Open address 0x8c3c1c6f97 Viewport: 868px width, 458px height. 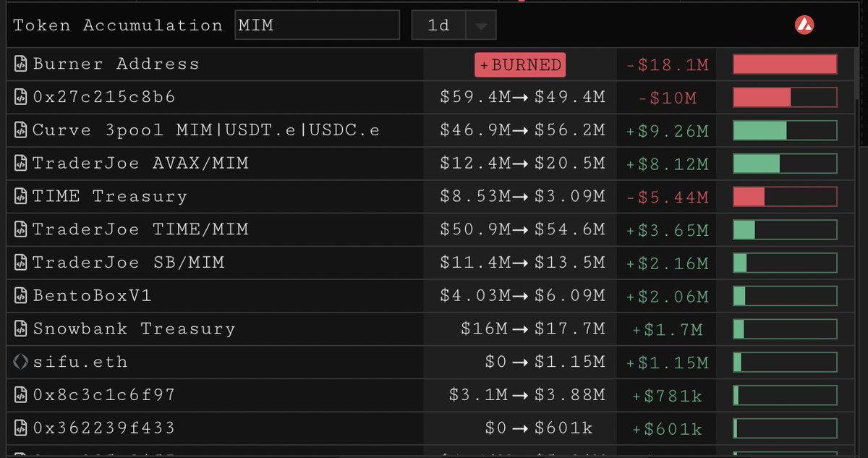point(104,396)
